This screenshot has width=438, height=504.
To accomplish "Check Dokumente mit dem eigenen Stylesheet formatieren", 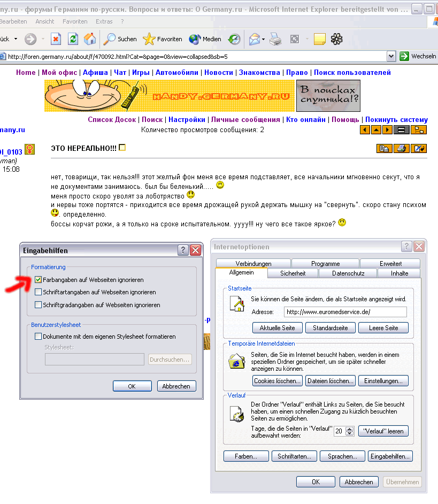I will pyautogui.click(x=38, y=337).
